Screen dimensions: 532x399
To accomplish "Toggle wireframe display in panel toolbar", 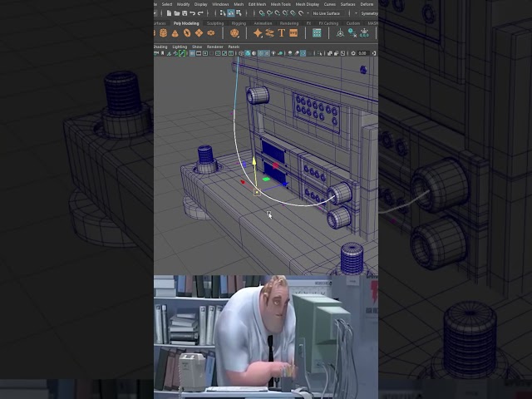I will 240,53.
